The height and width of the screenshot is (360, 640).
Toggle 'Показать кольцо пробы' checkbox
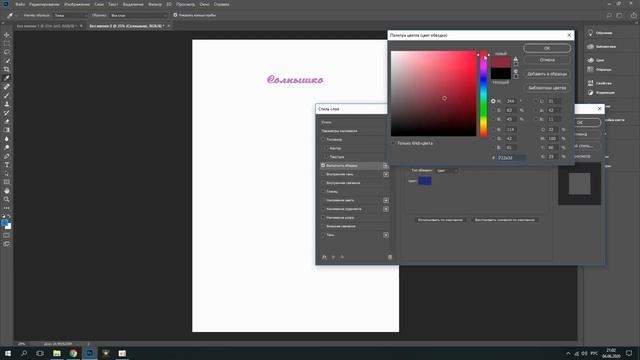175,15
